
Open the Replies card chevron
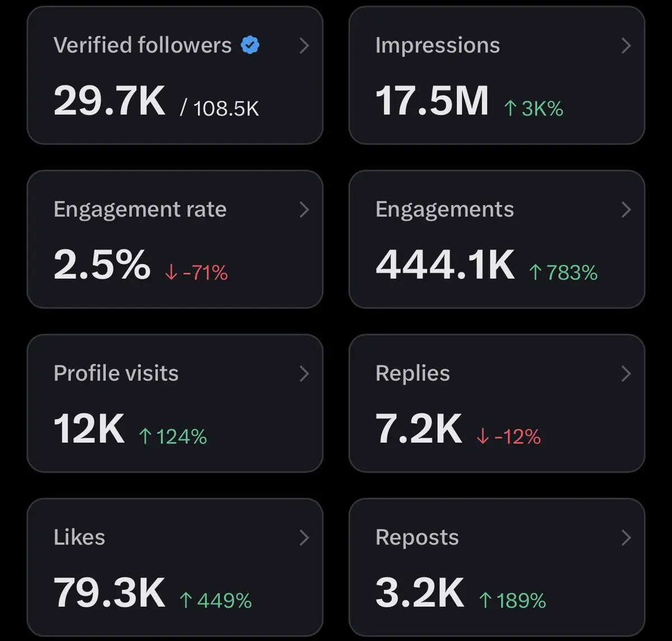pyautogui.click(x=626, y=374)
